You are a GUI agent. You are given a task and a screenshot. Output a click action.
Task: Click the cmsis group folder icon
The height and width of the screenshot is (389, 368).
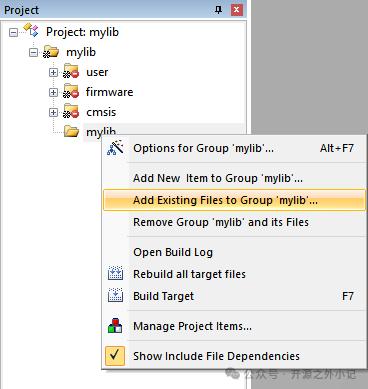pos(71,111)
